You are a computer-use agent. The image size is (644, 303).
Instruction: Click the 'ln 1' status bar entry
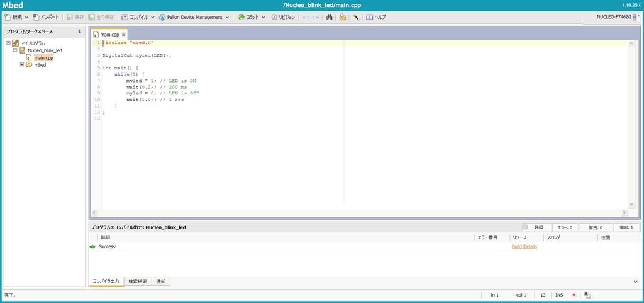click(x=495, y=295)
